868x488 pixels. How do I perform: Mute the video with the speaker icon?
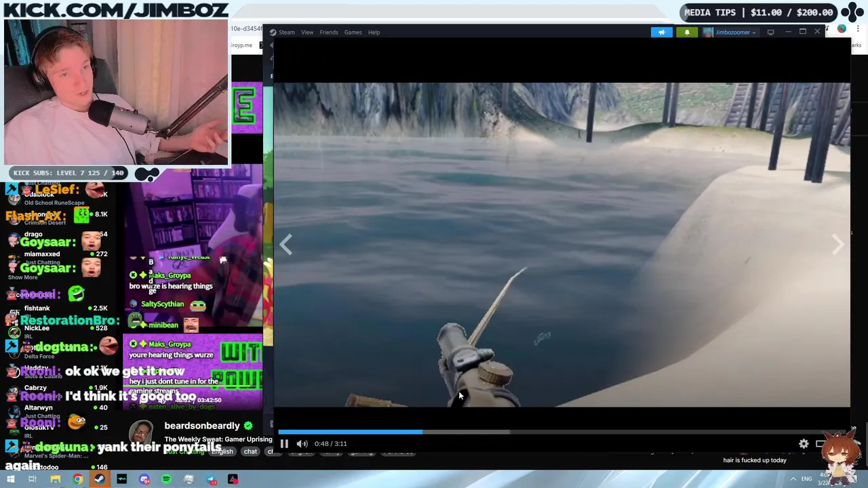pos(302,444)
